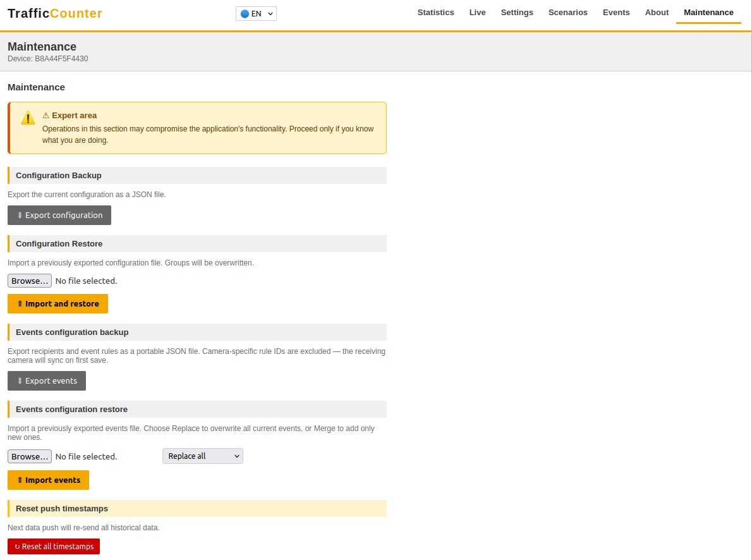Open the Statistics page
This screenshot has height=560, width=752.
[x=435, y=13]
